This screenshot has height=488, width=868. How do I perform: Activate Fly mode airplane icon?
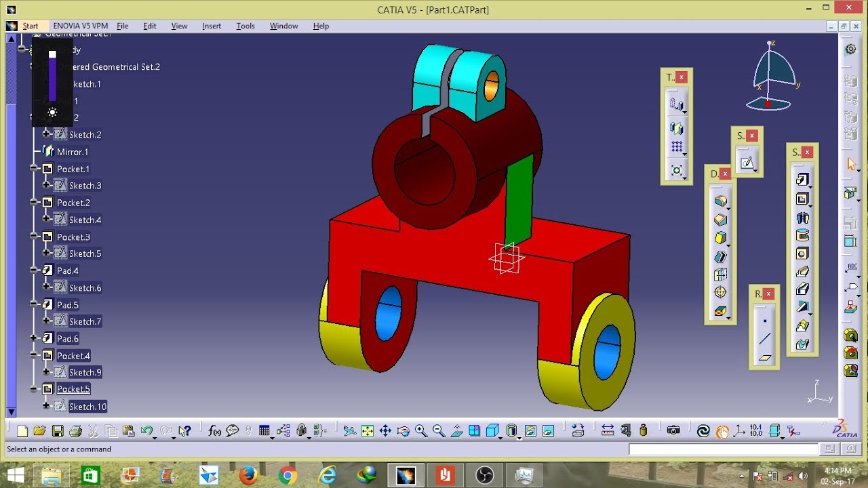coord(349,430)
